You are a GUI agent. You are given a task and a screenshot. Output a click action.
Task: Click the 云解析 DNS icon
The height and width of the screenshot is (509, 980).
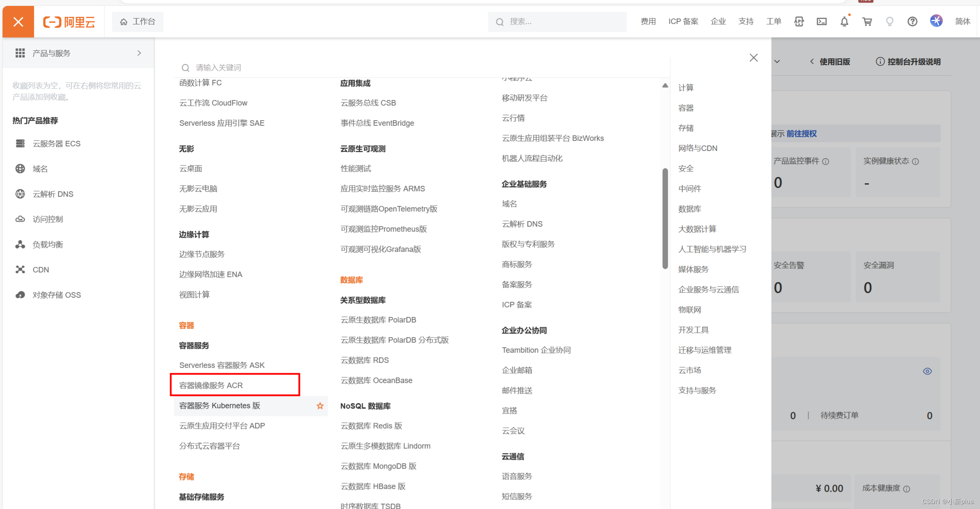coord(20,194)
